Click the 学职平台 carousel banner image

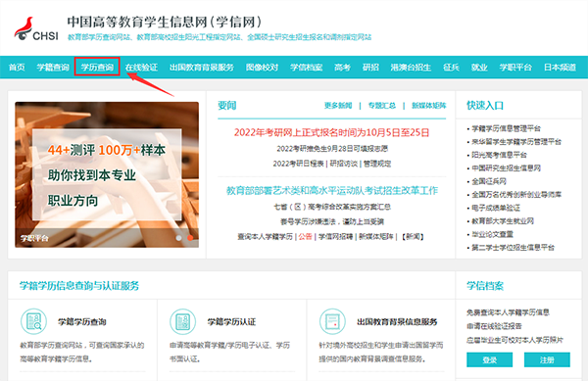click(x=107, y=174)
